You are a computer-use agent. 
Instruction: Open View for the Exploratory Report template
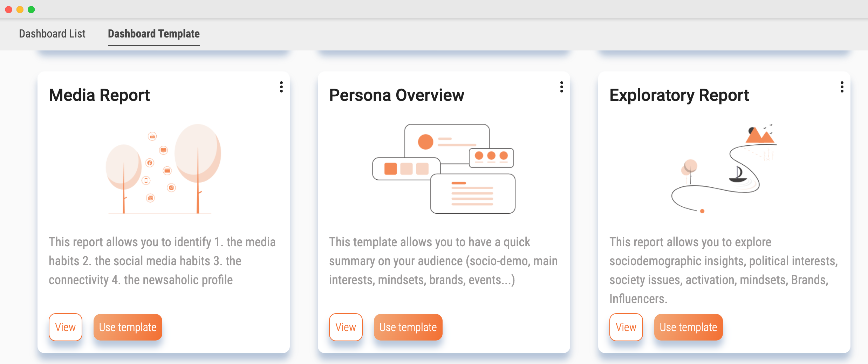coord(626,327)
